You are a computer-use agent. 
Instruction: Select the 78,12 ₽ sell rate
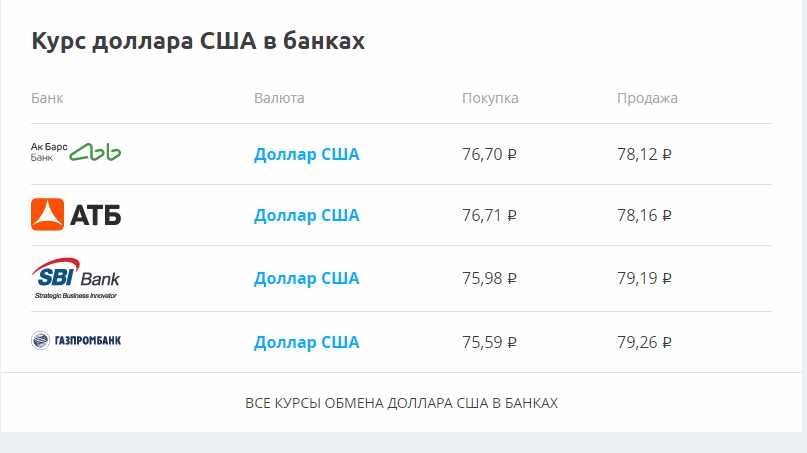(644, 154)
